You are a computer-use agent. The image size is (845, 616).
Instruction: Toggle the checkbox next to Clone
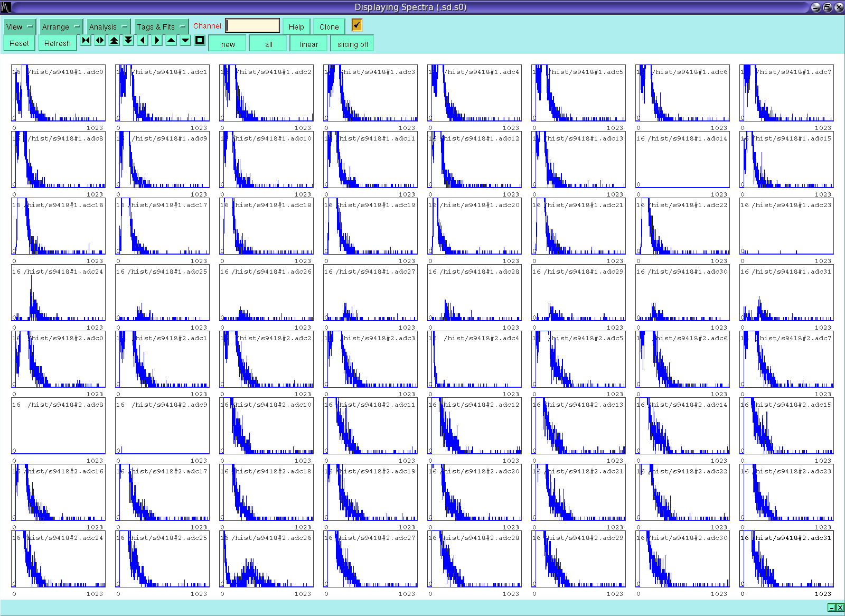pos(357,25)
